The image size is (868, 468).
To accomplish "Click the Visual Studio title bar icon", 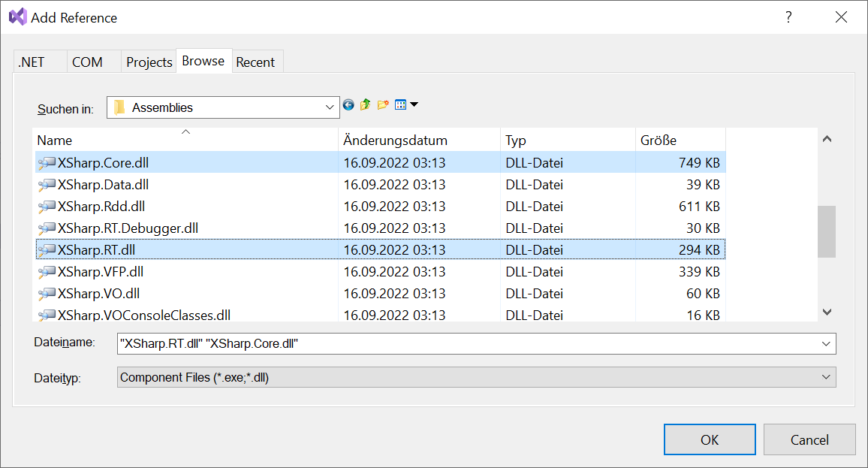I will tap(18, 17).
